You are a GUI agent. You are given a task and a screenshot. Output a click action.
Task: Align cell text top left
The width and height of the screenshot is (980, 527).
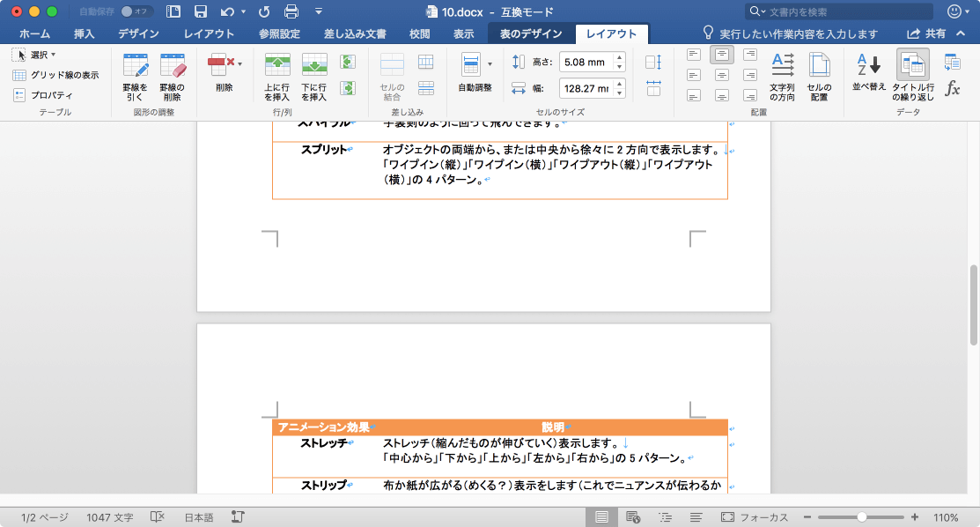pos(694,55)
